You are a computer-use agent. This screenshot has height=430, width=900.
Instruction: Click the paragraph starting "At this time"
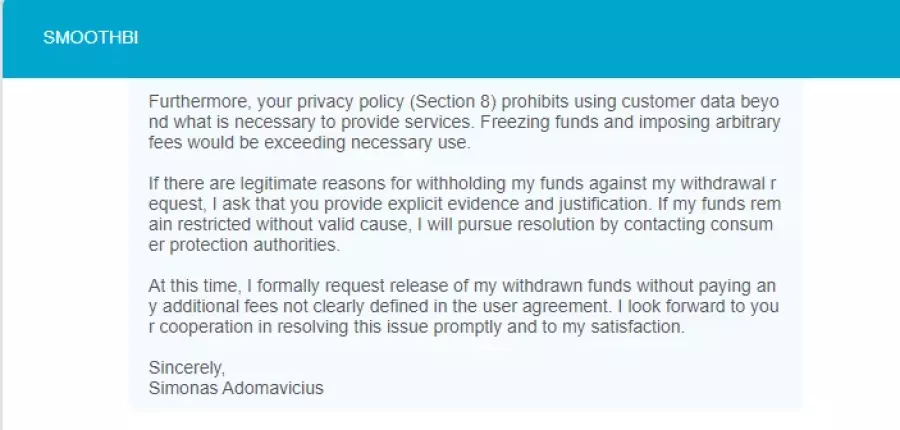[464, 307]
